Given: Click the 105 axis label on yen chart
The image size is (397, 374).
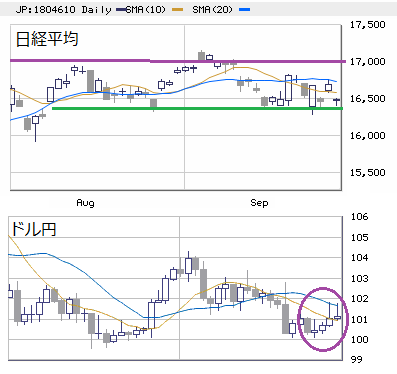Looking at the screenshot, I should click(359, 237).
